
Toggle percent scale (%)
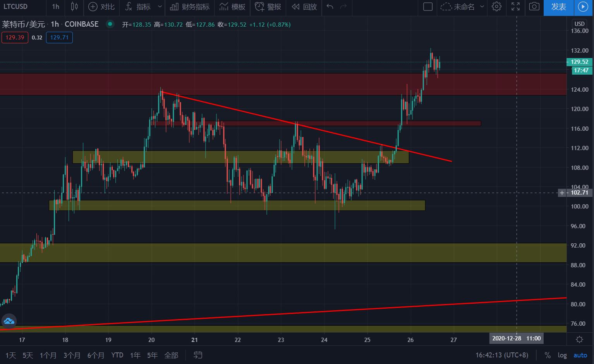(x=548, y=355)
